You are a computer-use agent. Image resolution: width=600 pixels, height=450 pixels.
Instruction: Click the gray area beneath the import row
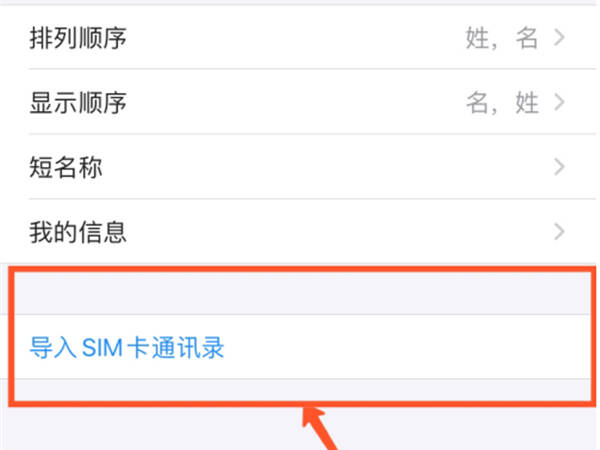[302, 390]
